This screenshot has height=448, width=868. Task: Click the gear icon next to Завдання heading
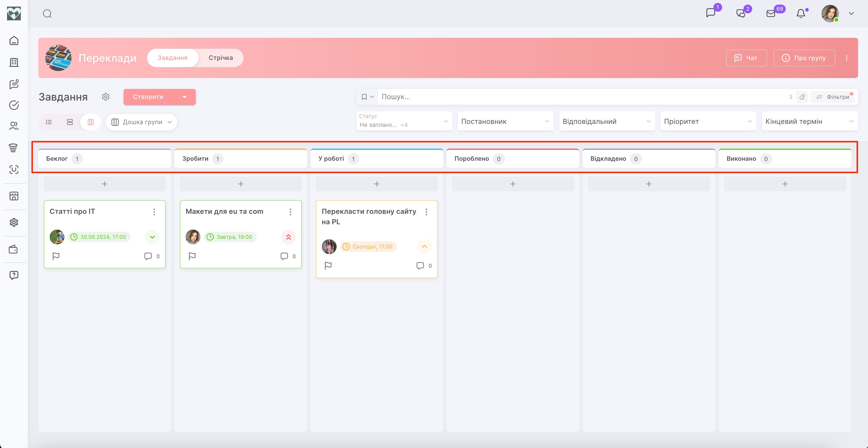tap(106, 97)
